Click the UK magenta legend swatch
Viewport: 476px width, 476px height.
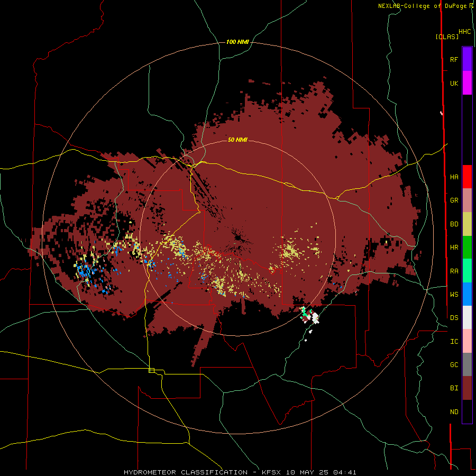pyautogui.click(x=467, y=83)
